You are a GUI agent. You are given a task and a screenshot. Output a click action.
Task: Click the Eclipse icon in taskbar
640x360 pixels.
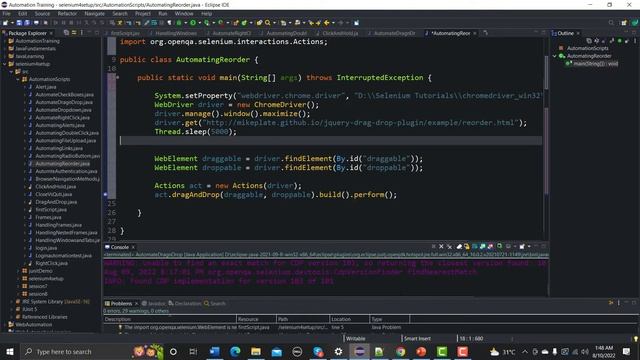tap(359, 351)
